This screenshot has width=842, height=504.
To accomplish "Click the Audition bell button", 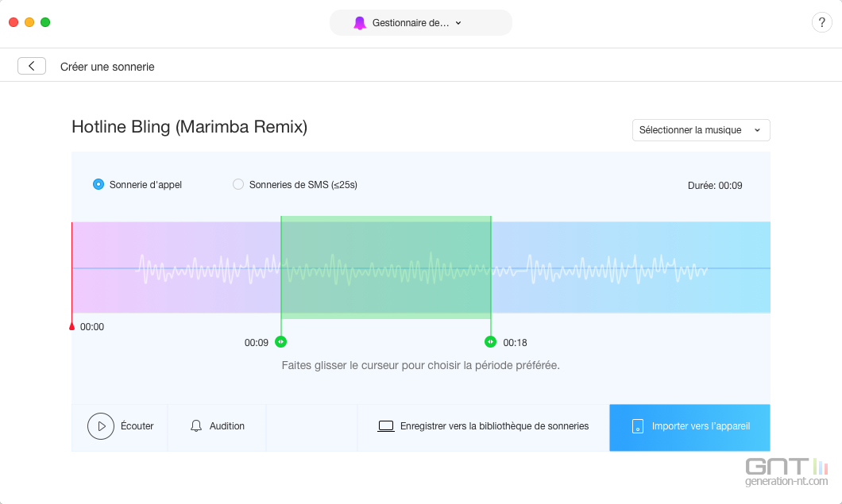I will tap(218, 426).
